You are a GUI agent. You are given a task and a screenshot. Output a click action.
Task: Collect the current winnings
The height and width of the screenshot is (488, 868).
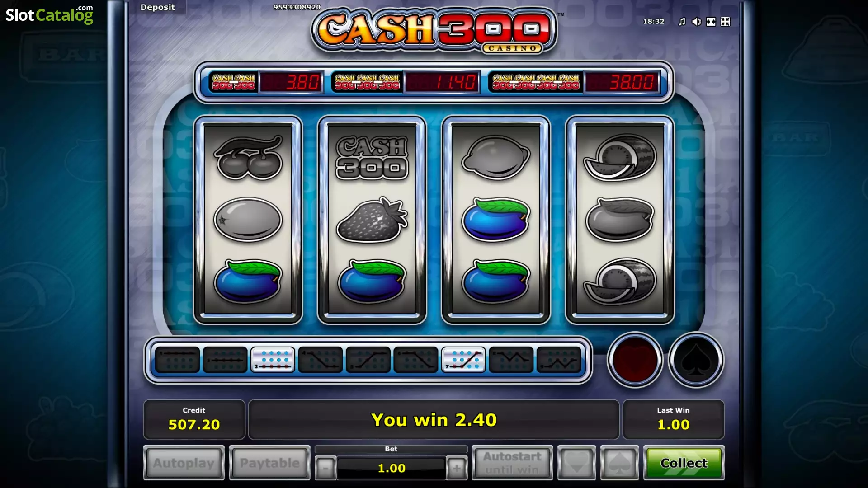pyautogui.click(x=684, y=463)
